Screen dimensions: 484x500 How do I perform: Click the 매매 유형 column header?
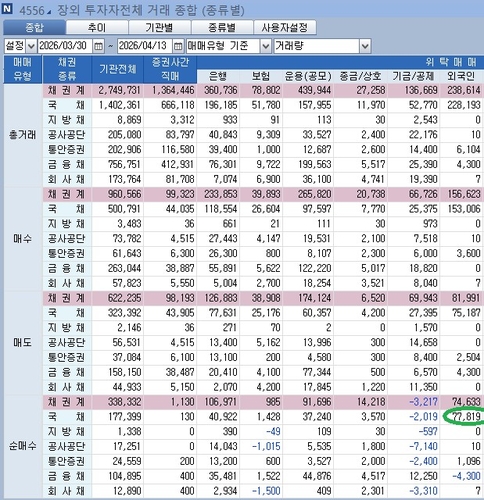(x=23, y=69)
